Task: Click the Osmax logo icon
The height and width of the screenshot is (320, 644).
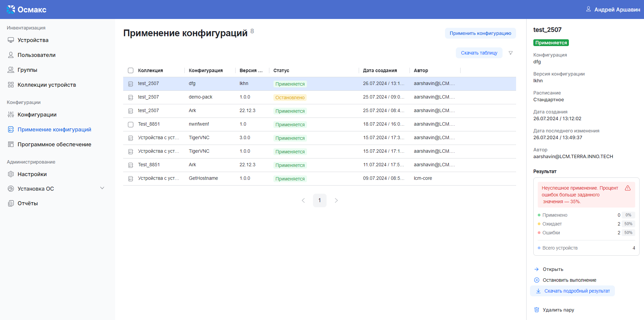Action: pos(11,9)
